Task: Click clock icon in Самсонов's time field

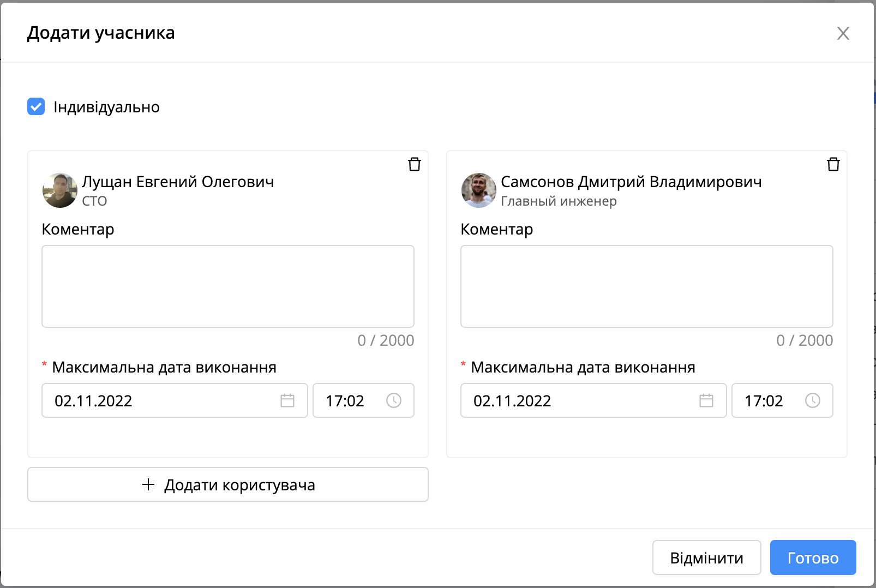Action: click(x=813, y=400)
